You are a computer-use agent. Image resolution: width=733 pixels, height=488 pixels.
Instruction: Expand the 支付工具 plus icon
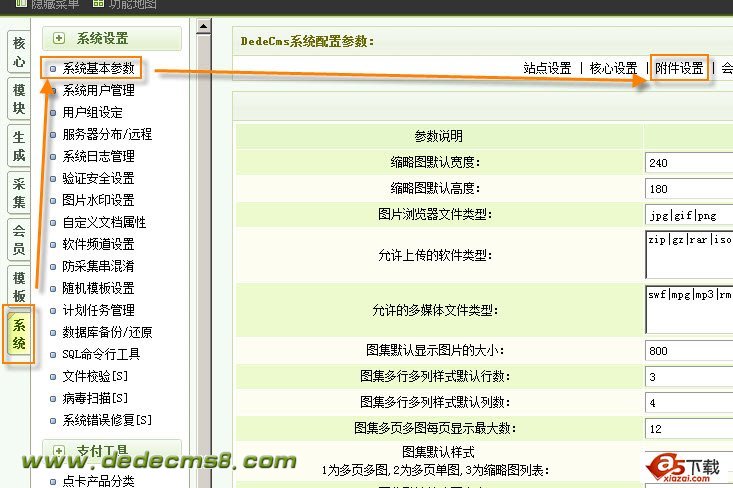click(x=59, y=451)
